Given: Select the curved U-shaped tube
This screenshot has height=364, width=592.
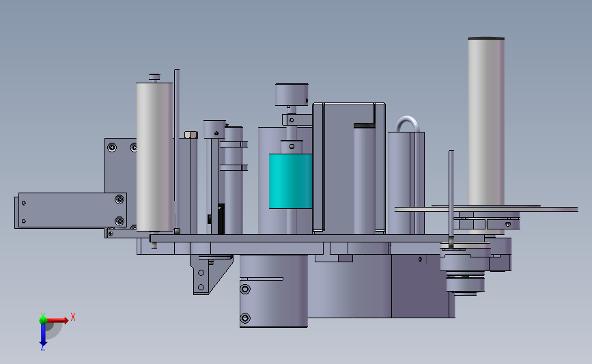Looking at the screenshot, I should (408, 124).
